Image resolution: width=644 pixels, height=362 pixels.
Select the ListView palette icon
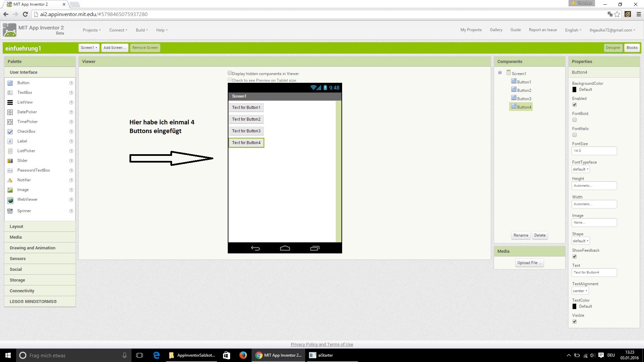point(10,102)
